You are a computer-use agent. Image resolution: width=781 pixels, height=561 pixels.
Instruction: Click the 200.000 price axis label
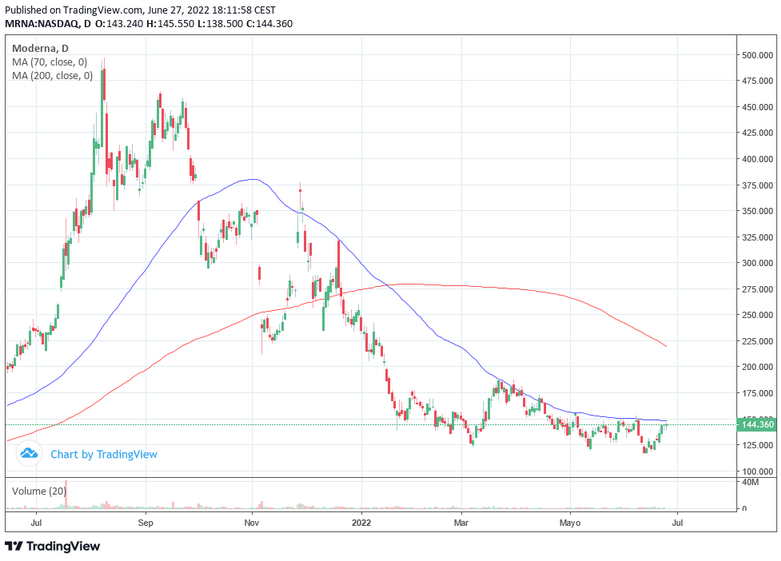pos(758,367)
